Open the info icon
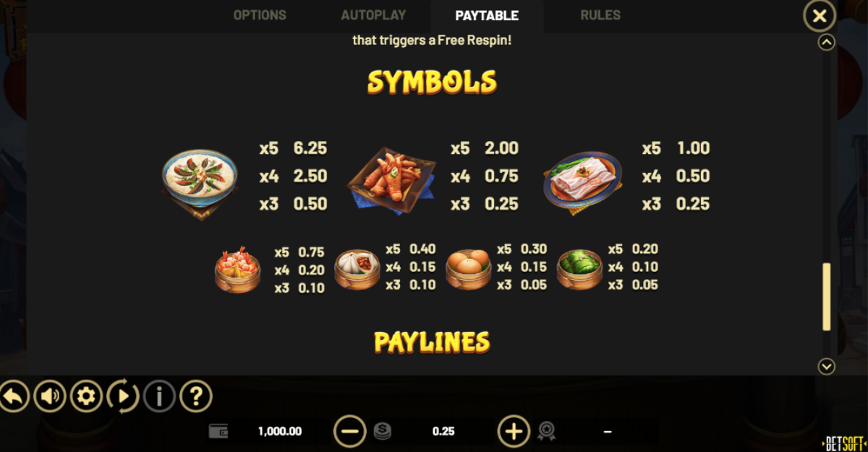The width and height of the screenshot is (868, 452). [159, 396]
